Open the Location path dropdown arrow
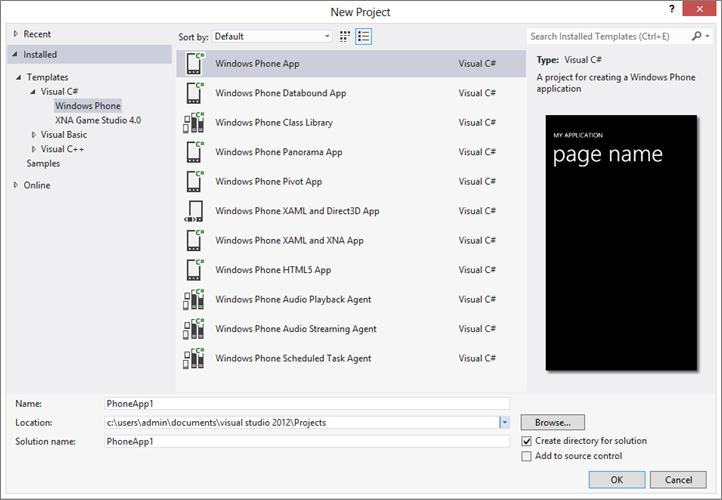 tap(505, 422)
